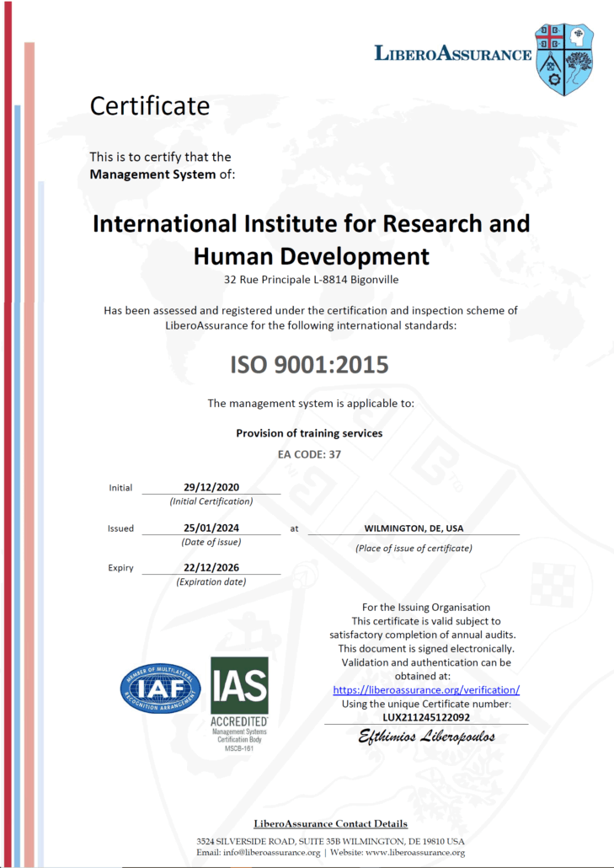Select the institute name 'International Institute for Research and'

click(312, 223)
